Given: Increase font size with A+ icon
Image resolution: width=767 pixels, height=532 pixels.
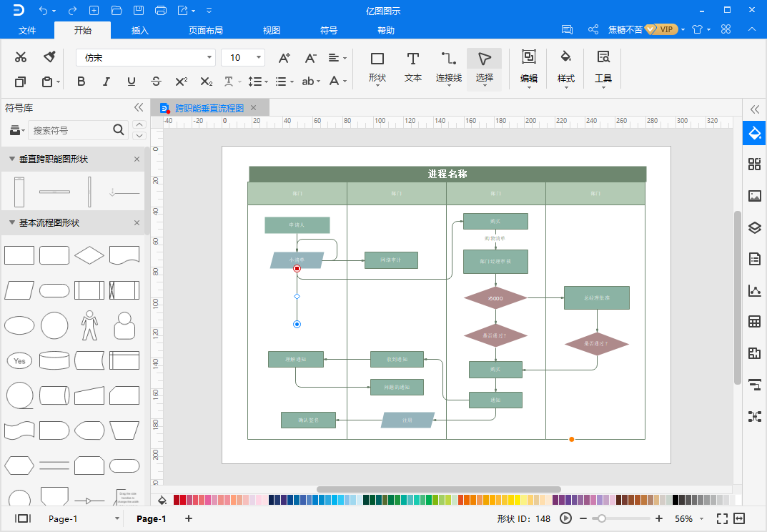Looking at the screenshot, I should pyautogui.click(x=284, y=58).
